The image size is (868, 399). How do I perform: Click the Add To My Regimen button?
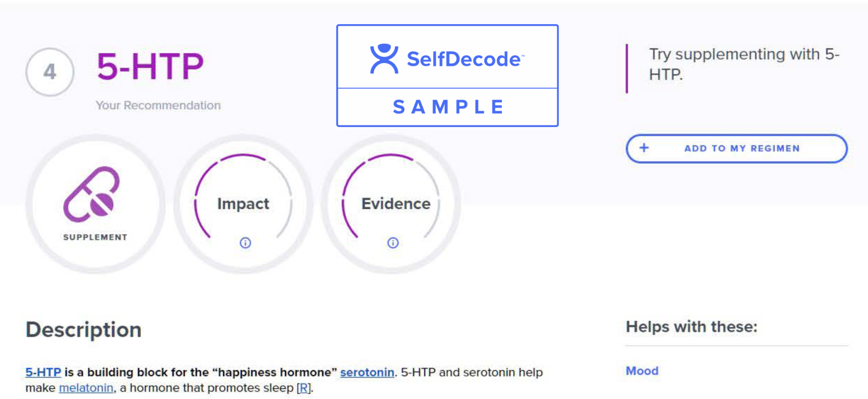(x=737, y=148)
